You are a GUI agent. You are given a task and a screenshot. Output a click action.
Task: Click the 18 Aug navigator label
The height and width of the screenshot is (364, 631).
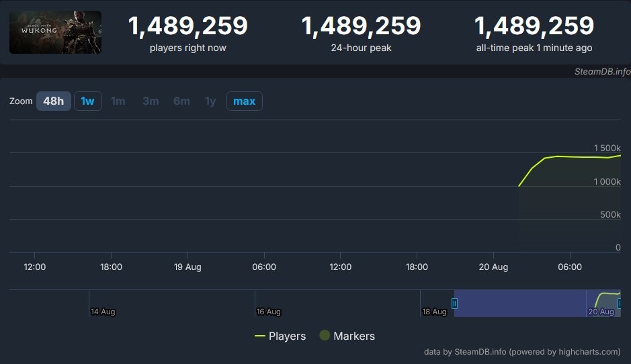(434, 312)
